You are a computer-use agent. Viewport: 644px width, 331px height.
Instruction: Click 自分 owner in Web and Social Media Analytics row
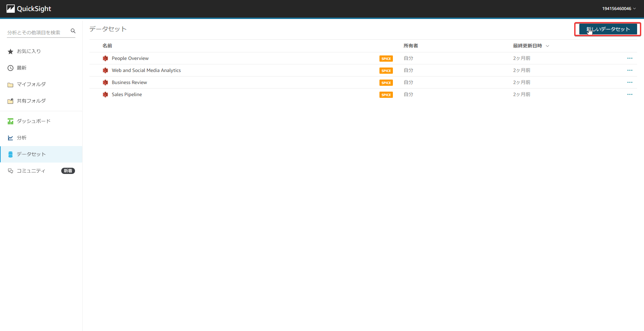pyautogui.click(x=408, y=70)
